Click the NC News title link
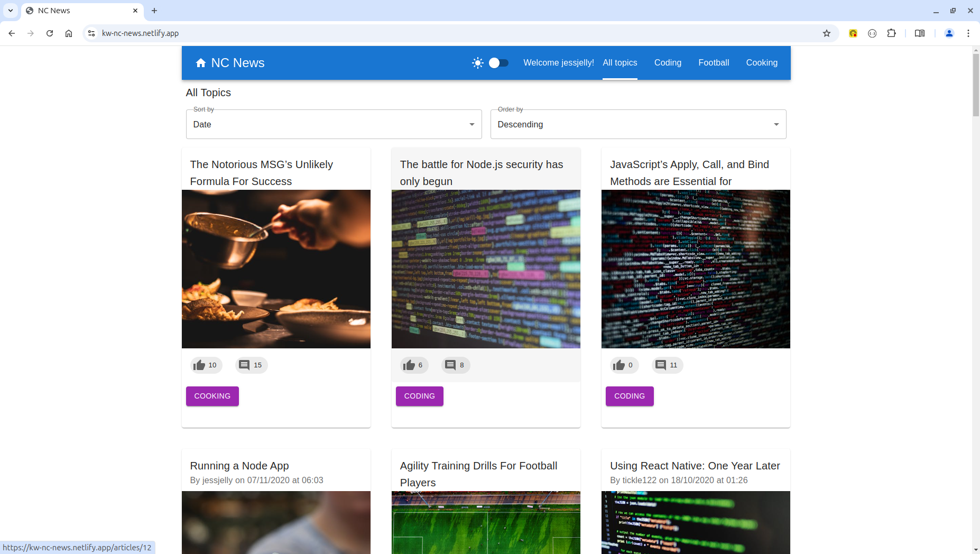 point(238,63)
